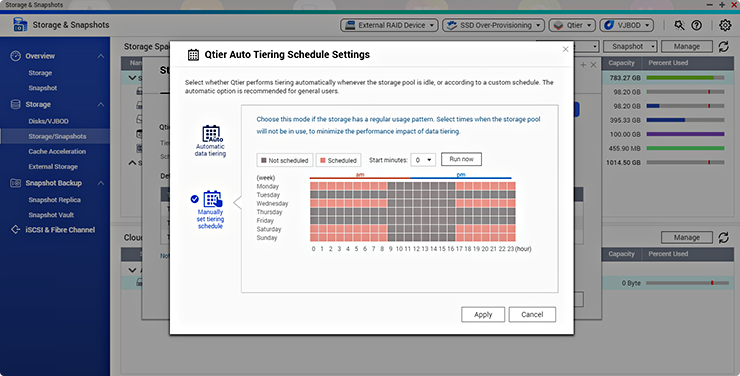Click the Automatic data tiering calendar icon
740x376 pixels.
point(212,134)
